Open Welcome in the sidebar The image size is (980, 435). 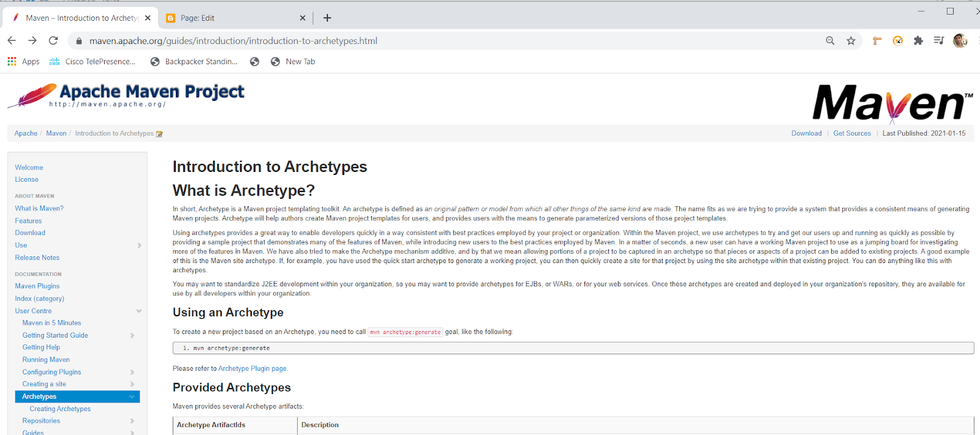pyautogui.click(x=29, y=168)
